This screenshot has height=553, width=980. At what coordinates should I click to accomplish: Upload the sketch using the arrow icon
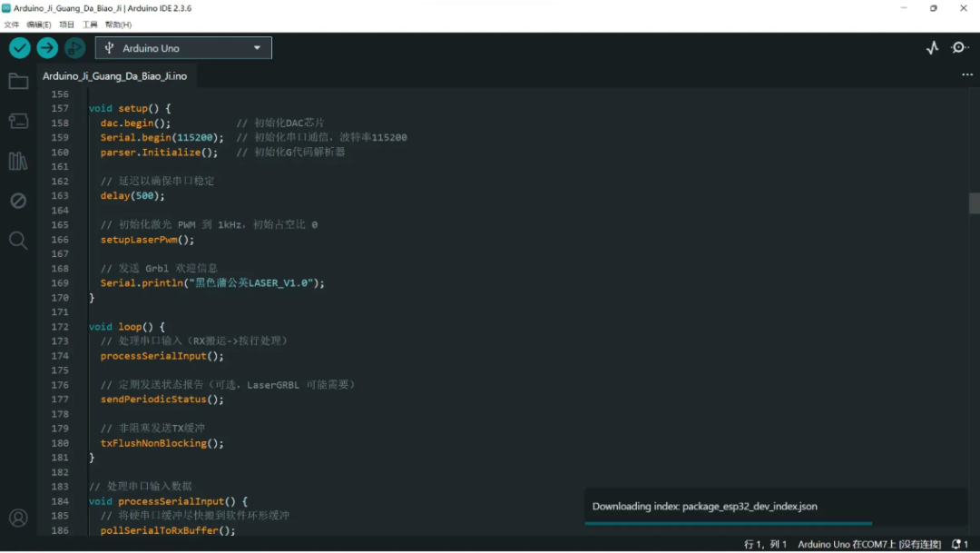click(47, 47)
